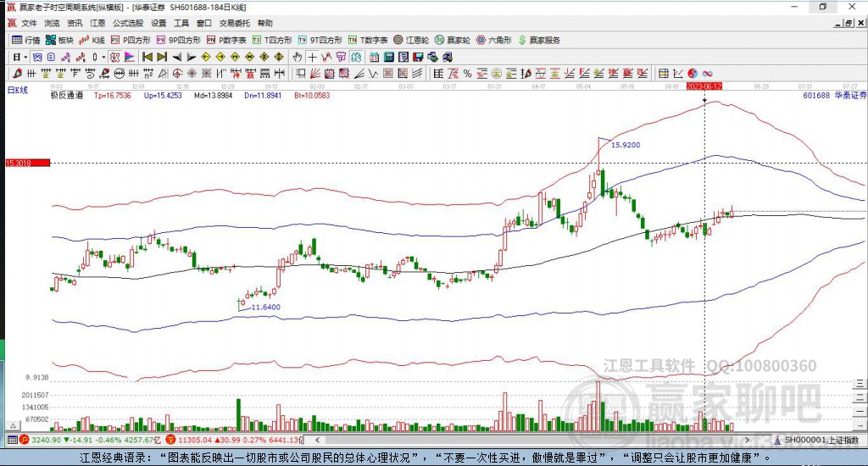Open the 文件 menu

coord(30,23)
